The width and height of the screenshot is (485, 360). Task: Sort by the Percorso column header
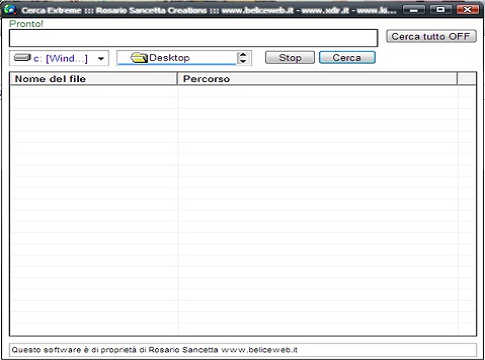coord(317,79)
